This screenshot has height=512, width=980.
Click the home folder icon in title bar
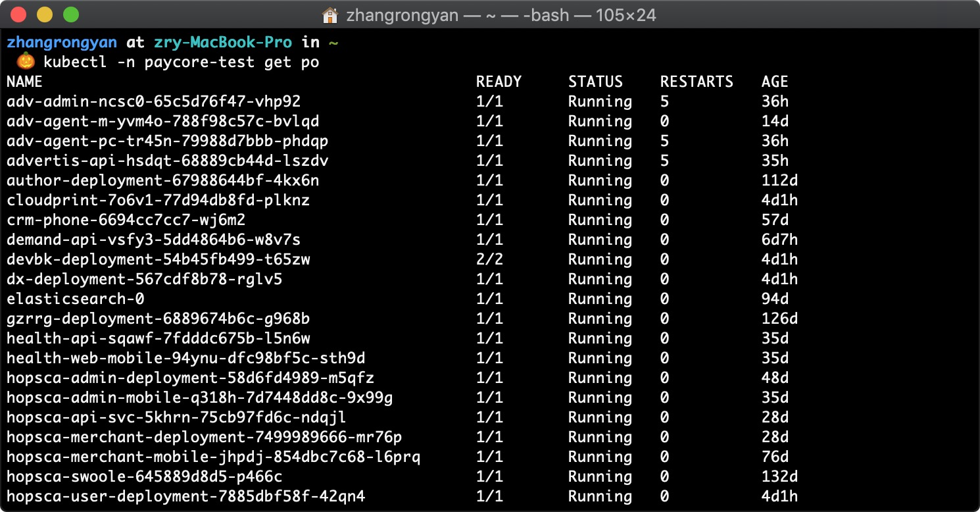[330, 15]
